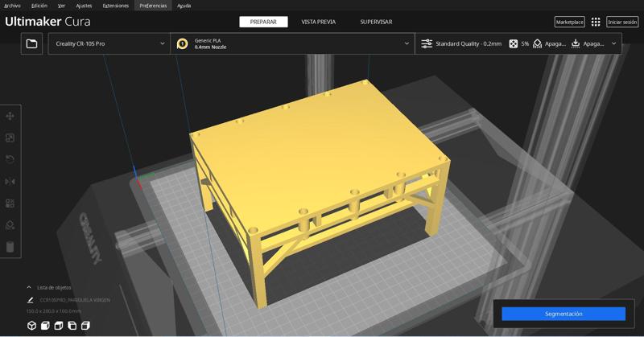Open Per Model Settings tool
644x337 pixels.
(10, 203)
